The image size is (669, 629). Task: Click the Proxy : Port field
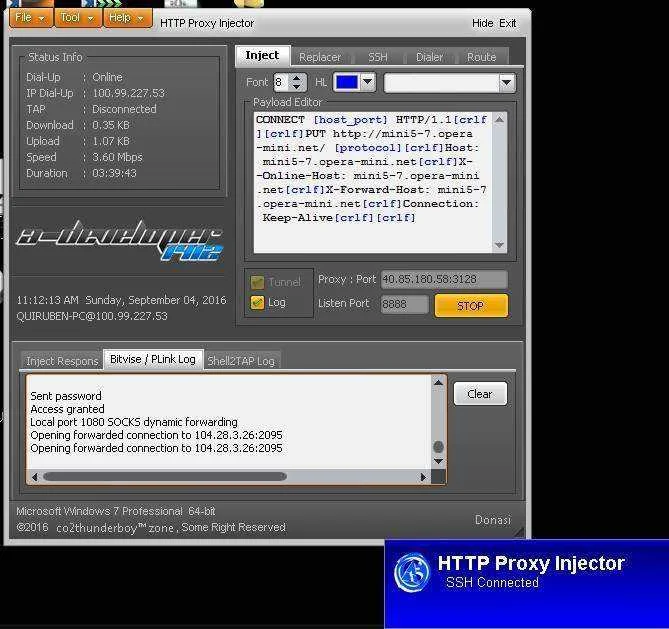[x=444, y=280]
